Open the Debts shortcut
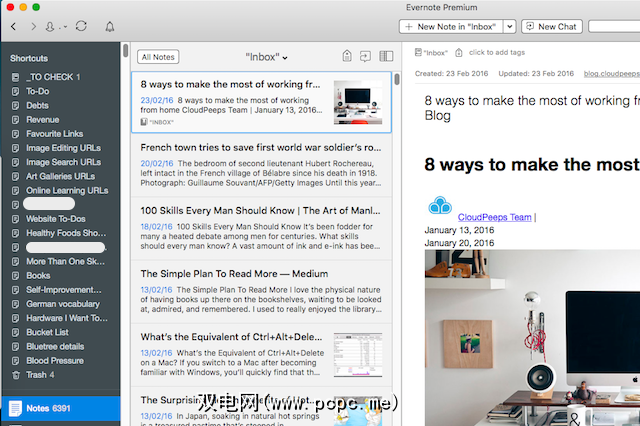The image size is (640, 426). point(37,106)
